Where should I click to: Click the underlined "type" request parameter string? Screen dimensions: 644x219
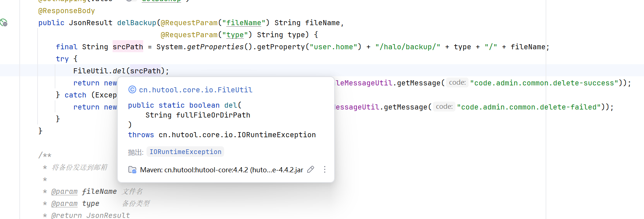[235, 35]
